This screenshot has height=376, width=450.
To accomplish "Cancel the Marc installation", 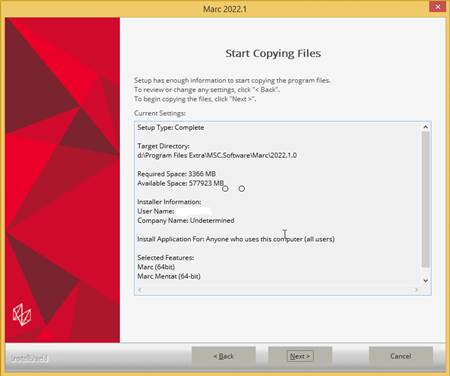I will [x=401, y=356].
